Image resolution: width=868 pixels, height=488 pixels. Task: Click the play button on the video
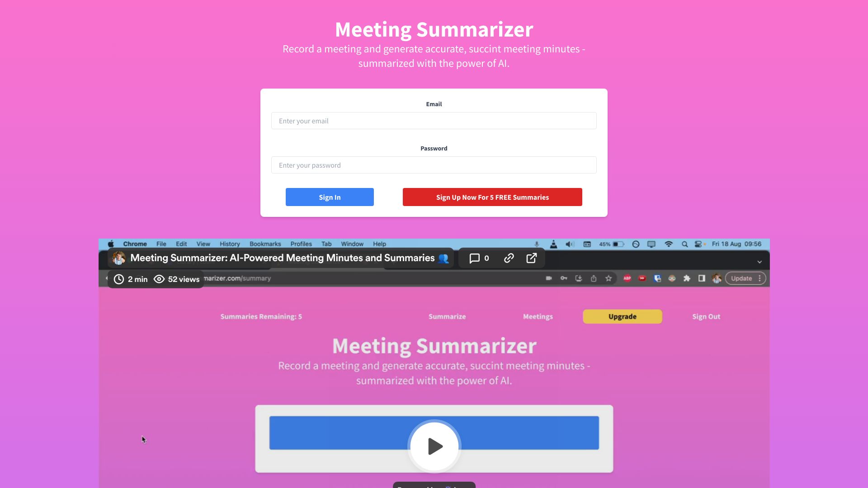pyautogui.click(x=434, y=446)
